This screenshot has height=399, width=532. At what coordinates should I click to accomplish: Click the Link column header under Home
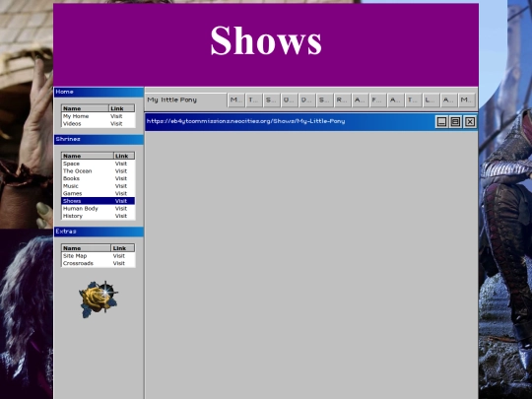click(x=122, y=108)
